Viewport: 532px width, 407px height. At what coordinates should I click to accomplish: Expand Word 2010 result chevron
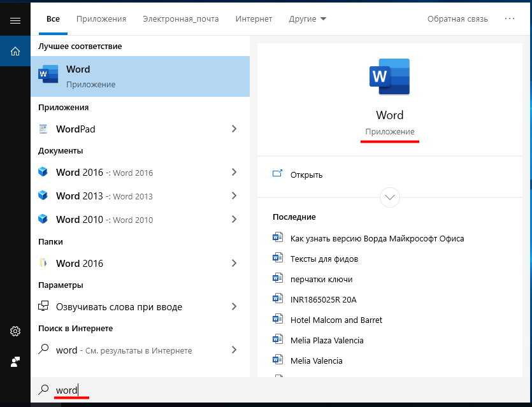pos(234,220)
